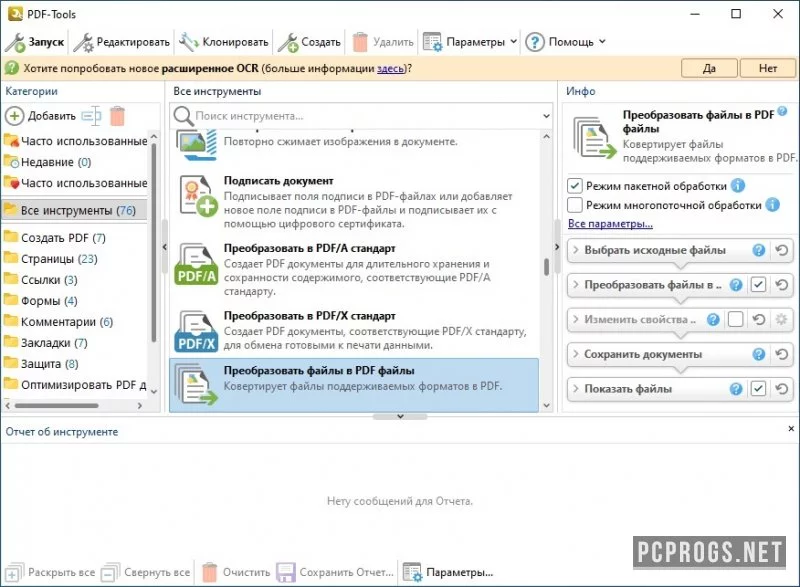Click the tool list vertical scrollbar thumb
The width and height of the screenshot is (800, 587).
click(x=546, y=266)
